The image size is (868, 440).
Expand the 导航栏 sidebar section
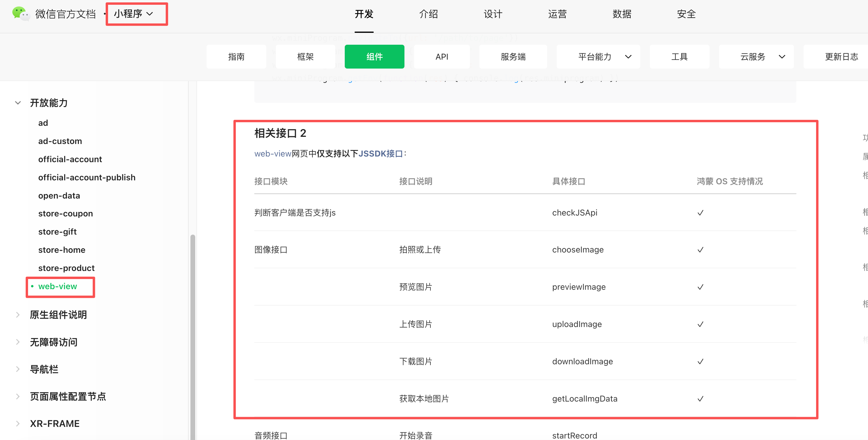(18, 369)
